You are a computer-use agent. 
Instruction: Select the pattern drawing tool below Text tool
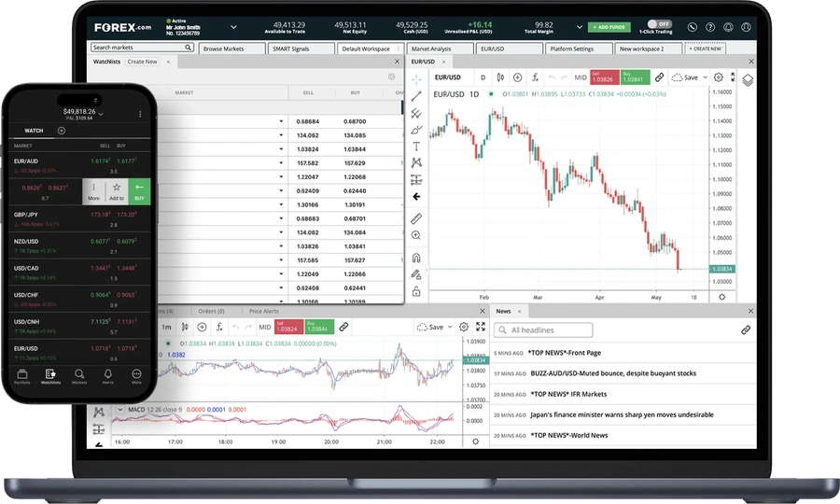click(416, 162)
